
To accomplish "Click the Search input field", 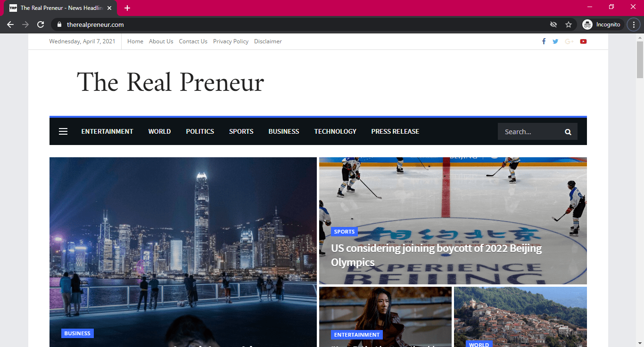I will click(530, 132).
